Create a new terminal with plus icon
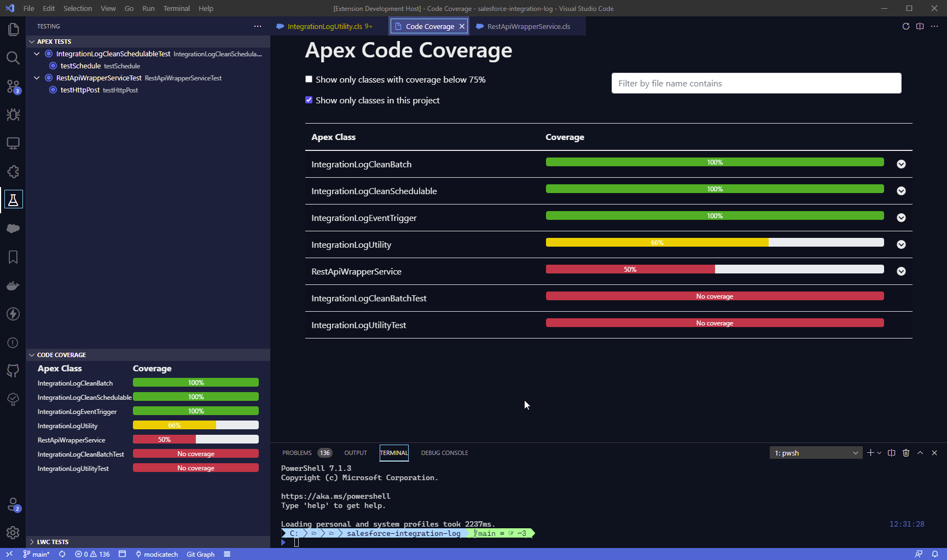 (870, 453)
